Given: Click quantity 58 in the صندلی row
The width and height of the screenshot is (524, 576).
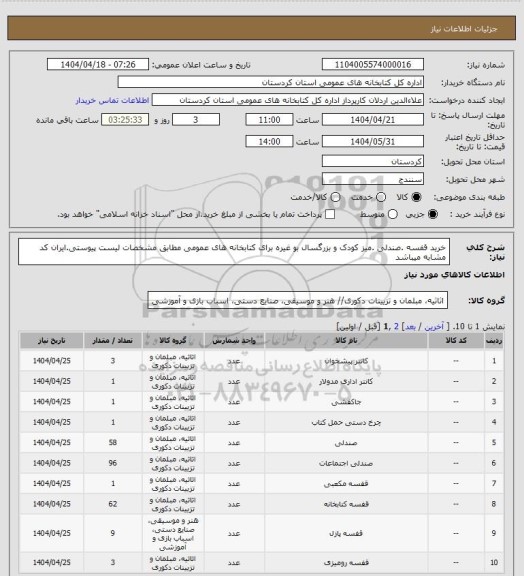Looking at the screenshot, I should pos(113,443).
